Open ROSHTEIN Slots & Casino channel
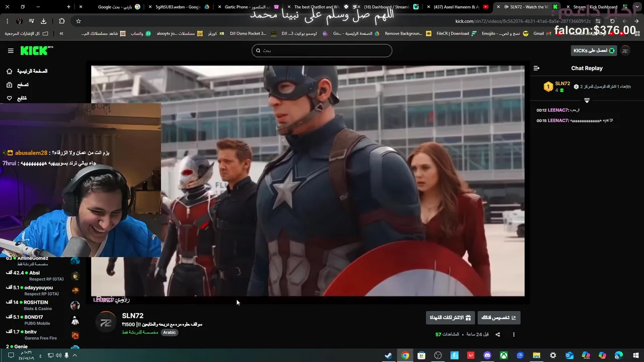Screen dimensions: 644x362 tap(43, 305)
